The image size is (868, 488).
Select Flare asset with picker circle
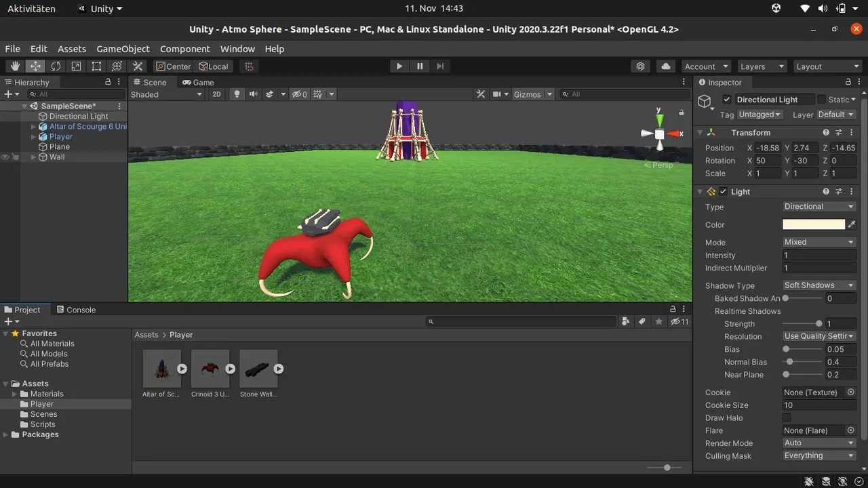[850, 430]
